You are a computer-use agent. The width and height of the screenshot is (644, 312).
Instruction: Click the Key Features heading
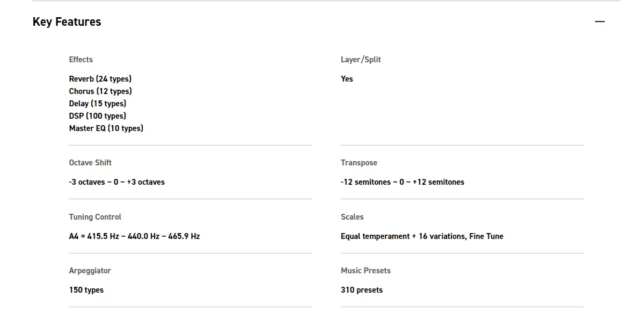pos(67,22)
